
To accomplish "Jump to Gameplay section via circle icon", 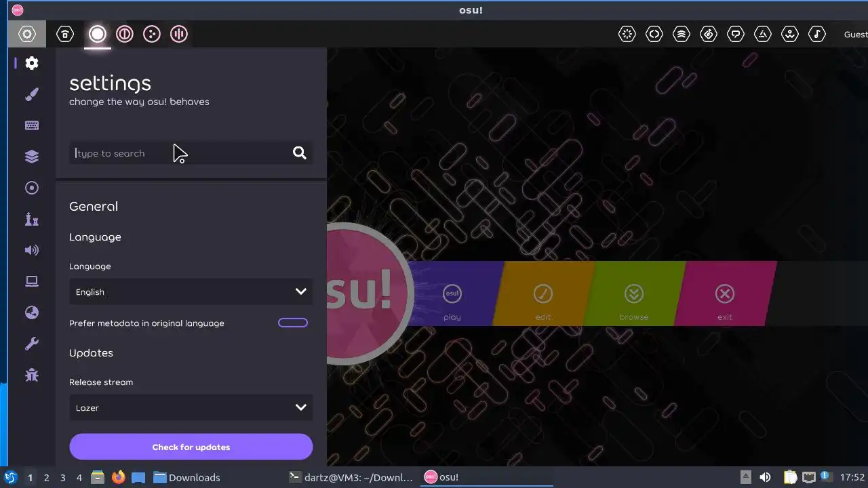I will pyautogui.click(x=32, y=188).
